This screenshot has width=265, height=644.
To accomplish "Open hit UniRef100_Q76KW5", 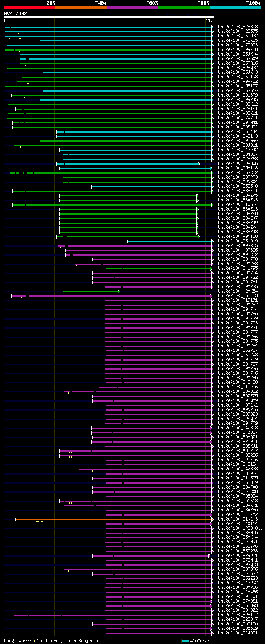I will click(x=238, y=40).
